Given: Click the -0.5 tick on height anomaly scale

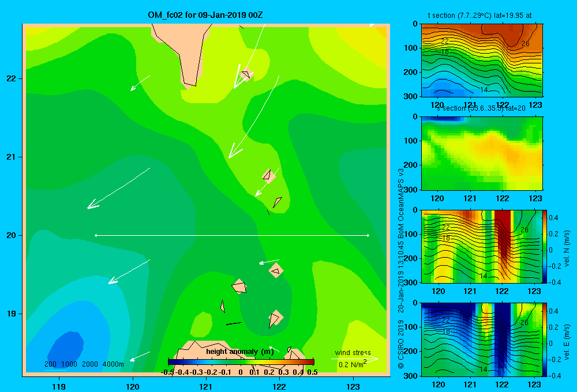Looking at the screenshot, I should click(x=167, y=372).
